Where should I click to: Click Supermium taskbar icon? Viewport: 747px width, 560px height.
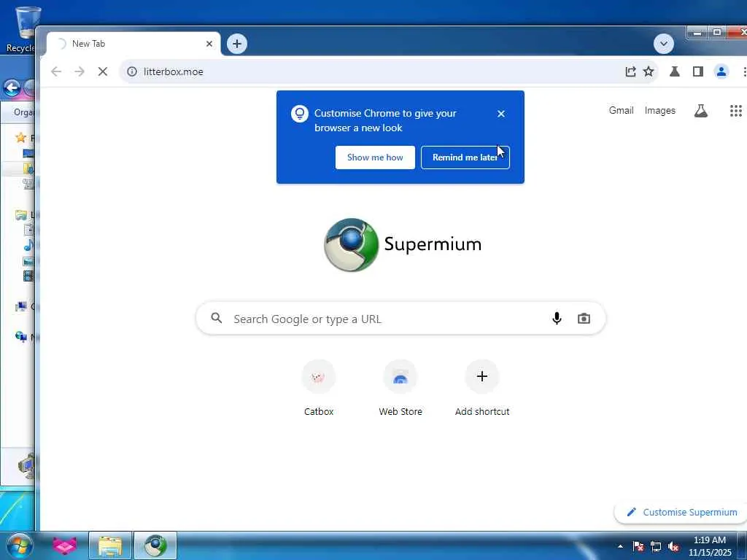coord(155,545)
